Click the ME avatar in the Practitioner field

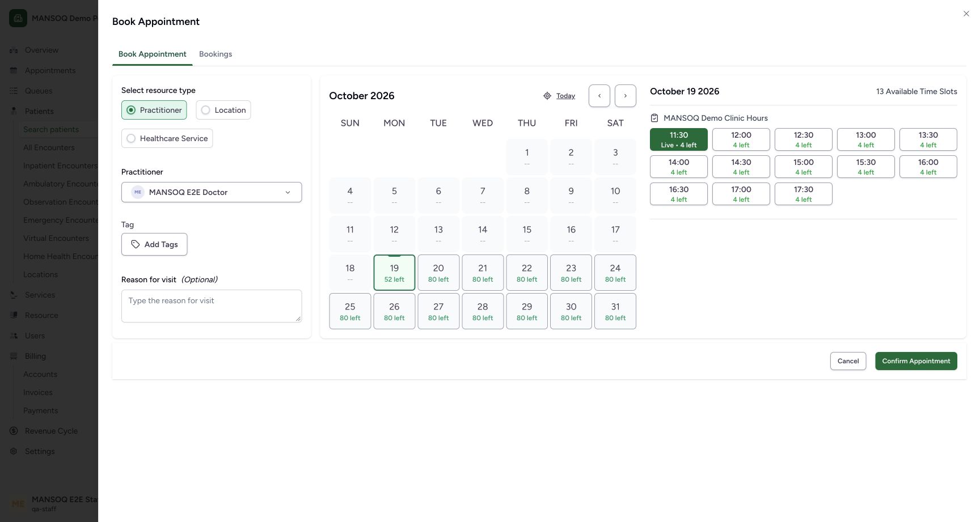pos(138,192)
